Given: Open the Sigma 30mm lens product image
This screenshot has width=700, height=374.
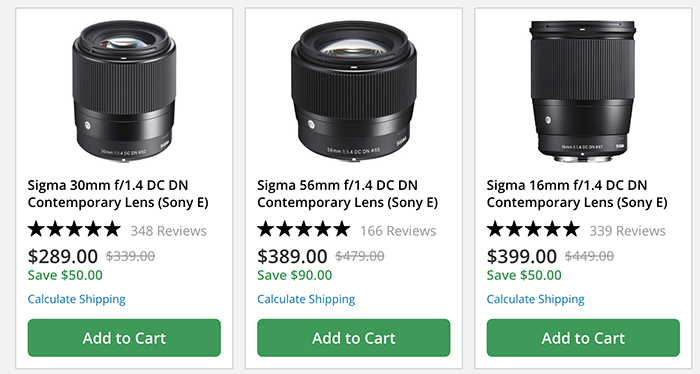Looking at the screenshot, I should tap(124, 91).
